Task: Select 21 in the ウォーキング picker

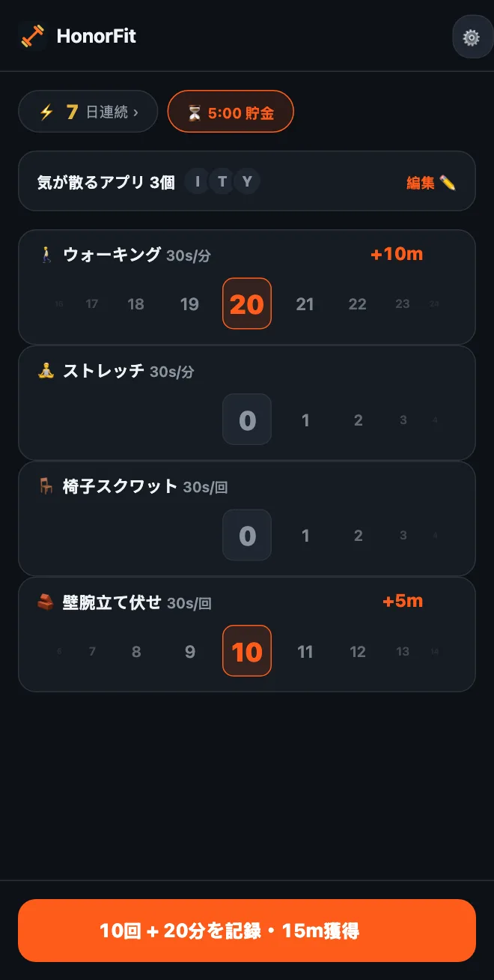Action: (305, 304)
